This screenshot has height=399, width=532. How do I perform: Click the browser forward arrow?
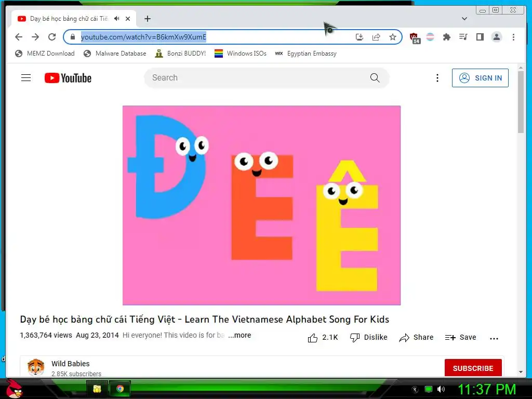[x=35, y=37]
